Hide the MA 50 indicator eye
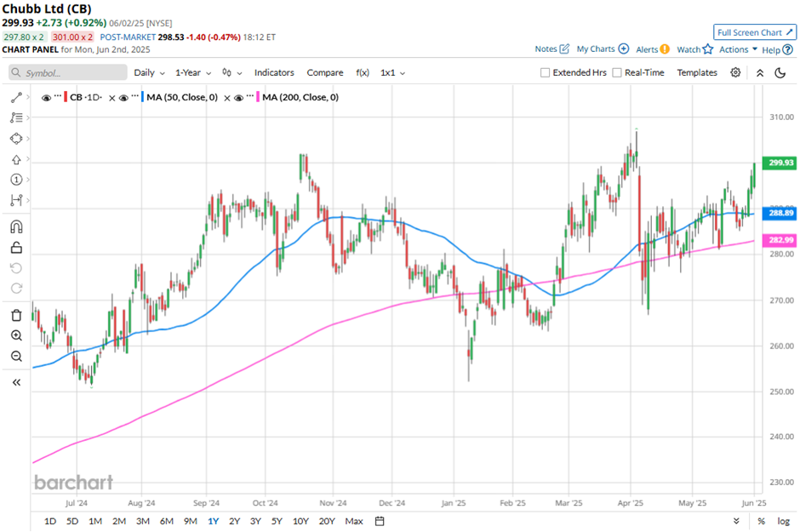 click(x=123, y=97)
